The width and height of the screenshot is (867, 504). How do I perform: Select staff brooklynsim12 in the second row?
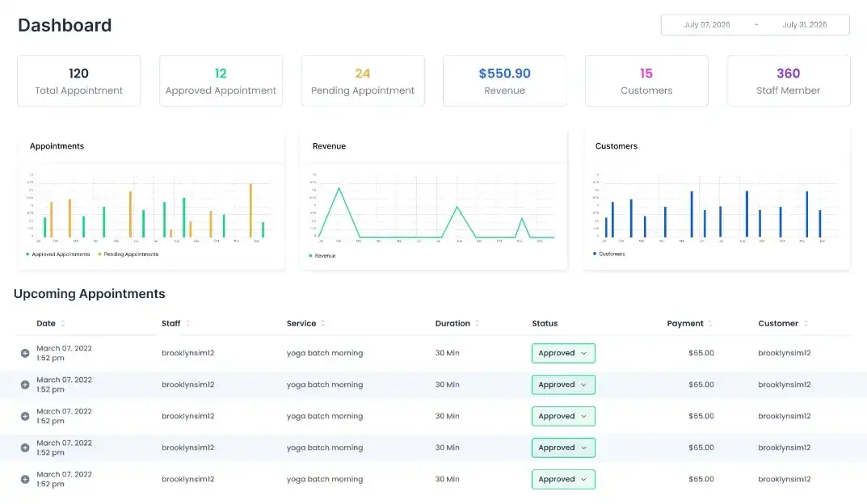(188, 384)
